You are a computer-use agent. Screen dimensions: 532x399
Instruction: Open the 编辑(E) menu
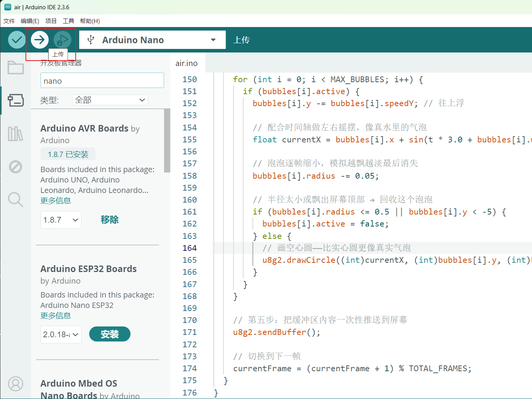point(30,21)
